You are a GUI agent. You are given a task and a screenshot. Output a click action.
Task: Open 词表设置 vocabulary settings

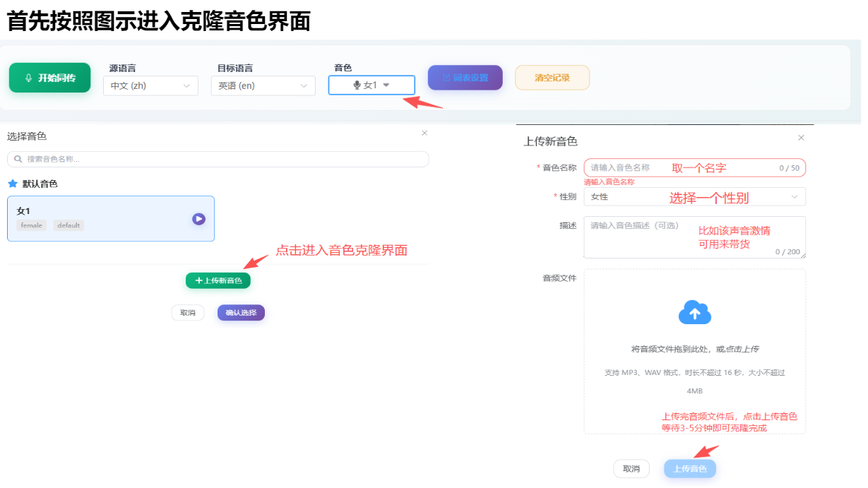pyautogui.click(x=465, y=78)
